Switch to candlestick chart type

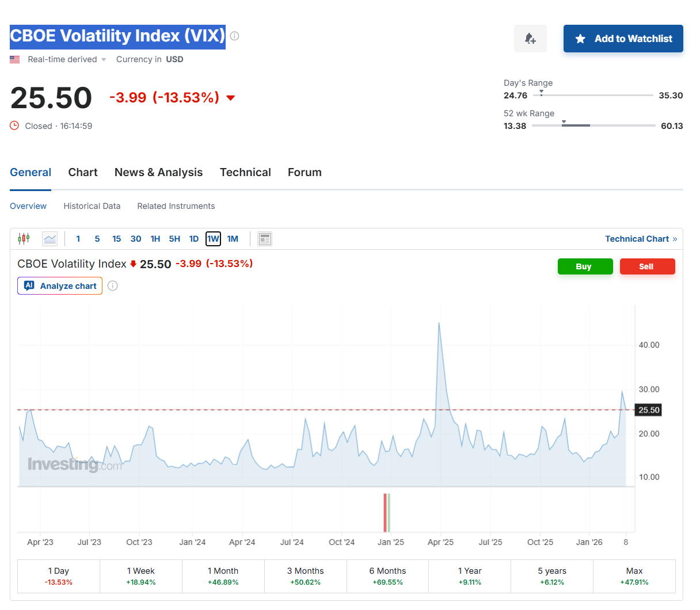[24, 238]
